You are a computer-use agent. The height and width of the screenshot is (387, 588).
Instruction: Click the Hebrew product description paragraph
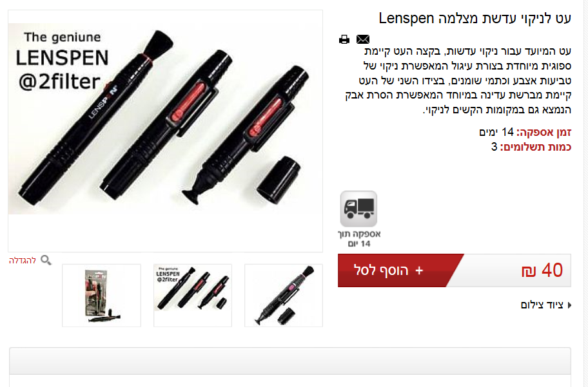[458, 80]
